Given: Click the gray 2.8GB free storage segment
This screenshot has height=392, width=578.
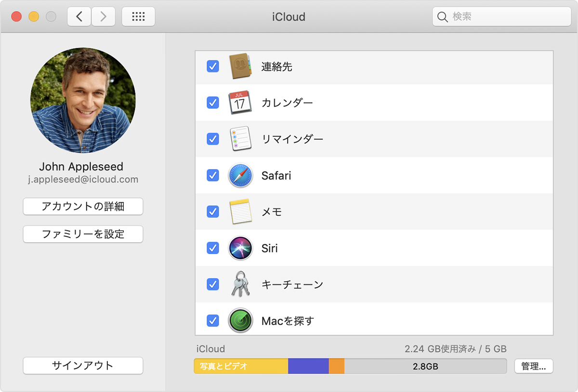Looking at the screenshot, I should click(x=425, y=366).
